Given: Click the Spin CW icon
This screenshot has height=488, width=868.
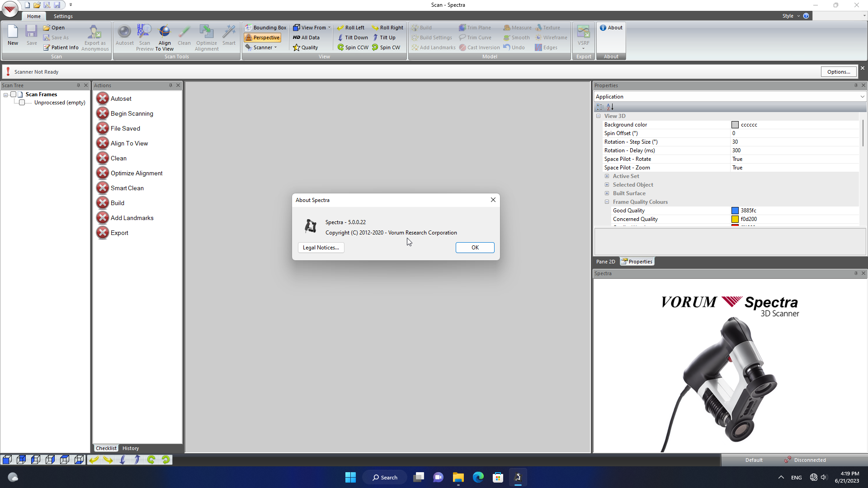Looking at the screenshot, I should 375,47.
